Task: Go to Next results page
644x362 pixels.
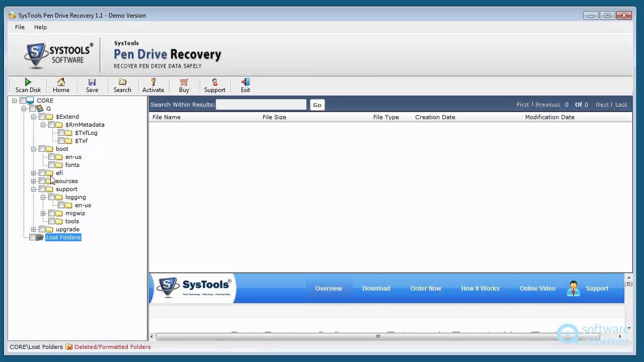Action: tap(602, 105)
